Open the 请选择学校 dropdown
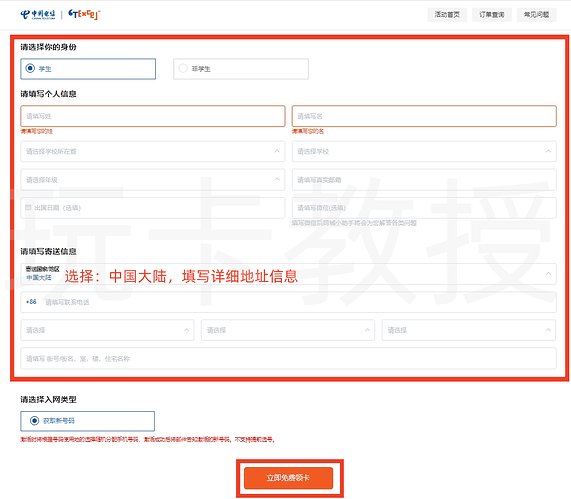Viewport: 571px width, 499px height. pyautogui.click(x=424, y=151)
